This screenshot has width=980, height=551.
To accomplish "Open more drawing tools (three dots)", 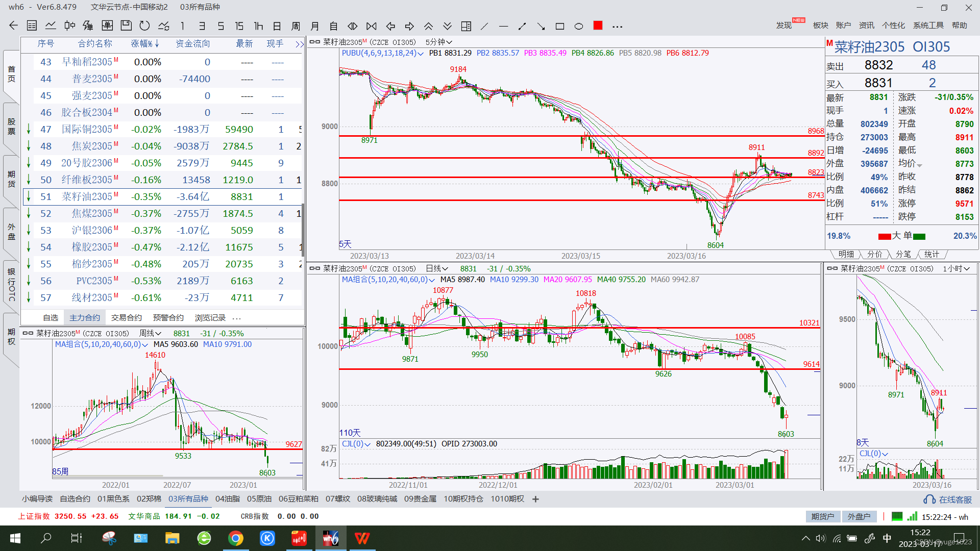I will (x=617, y=27).
